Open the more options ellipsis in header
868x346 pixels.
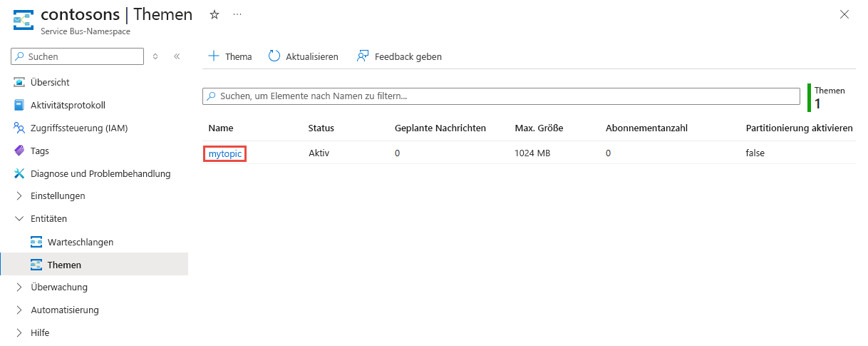coord(237,14)
